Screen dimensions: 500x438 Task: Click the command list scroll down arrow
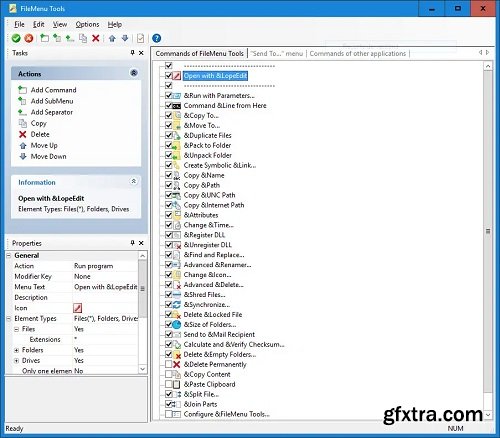(488, 415)
